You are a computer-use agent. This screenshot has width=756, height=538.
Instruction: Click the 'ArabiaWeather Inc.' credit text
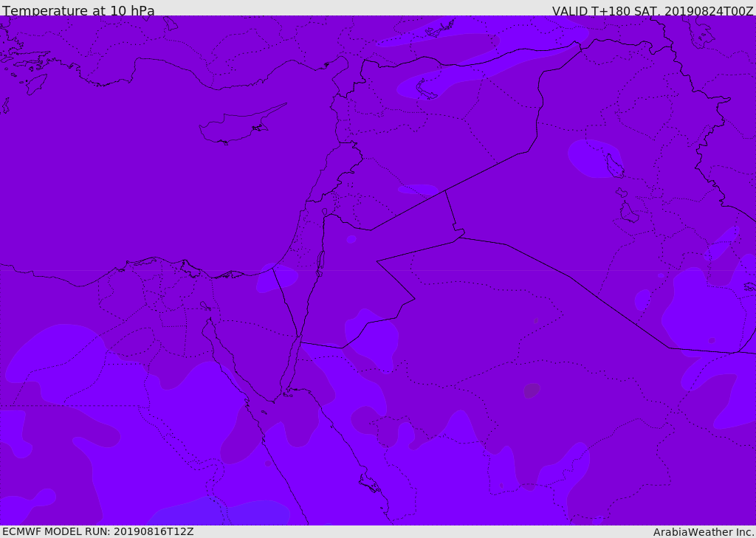(x=704, y=532)
